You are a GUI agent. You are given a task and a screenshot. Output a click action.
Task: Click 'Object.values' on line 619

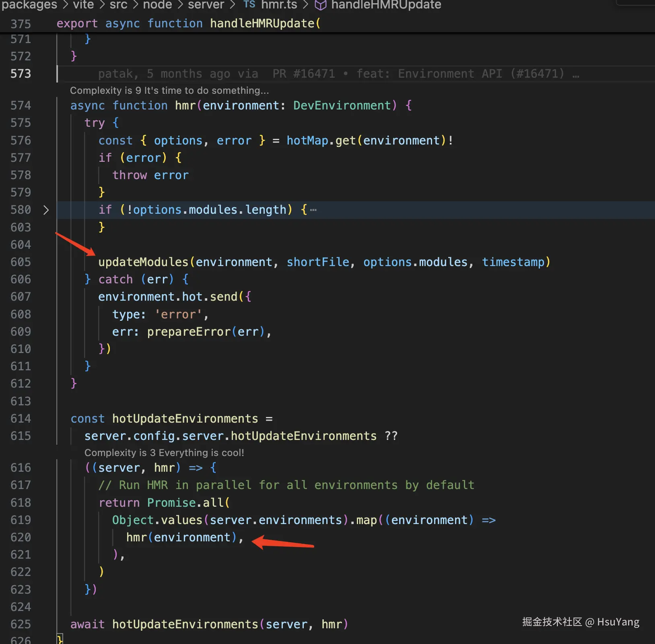[x=157, y=520]
